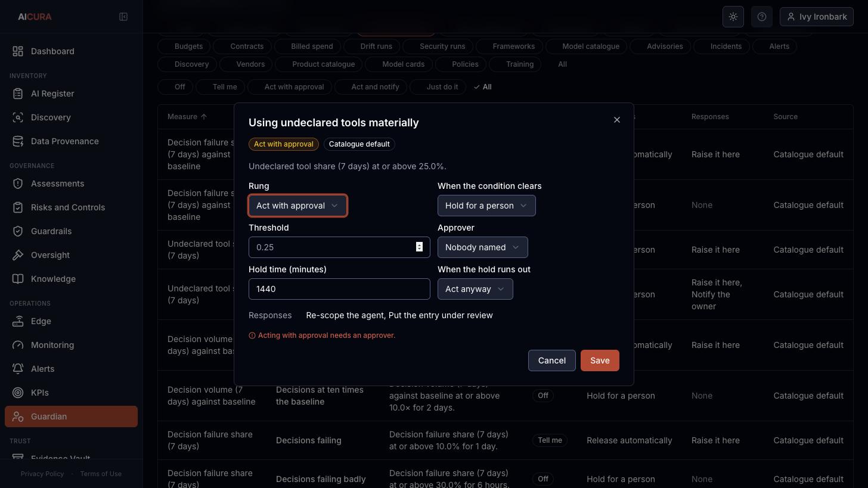Open Monitoring gauge icon in sidebar
The height and width of the screenshot is (488, 868).
[18, 345]
